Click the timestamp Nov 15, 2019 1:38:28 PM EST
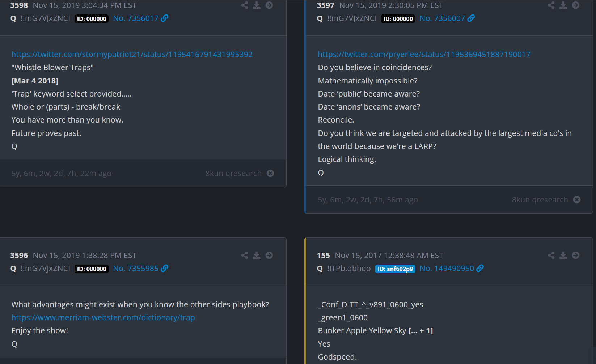The width and height of the screenshot is (596, 364). pos(85,255)
